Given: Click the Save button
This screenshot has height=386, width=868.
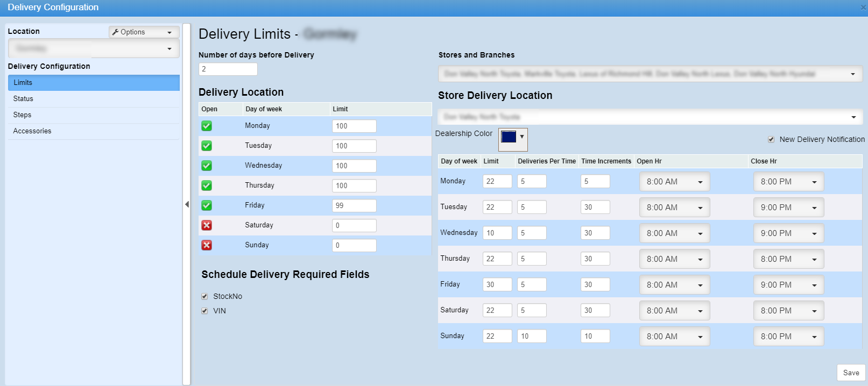Looking at the screenshot, I should pos(851,373).
